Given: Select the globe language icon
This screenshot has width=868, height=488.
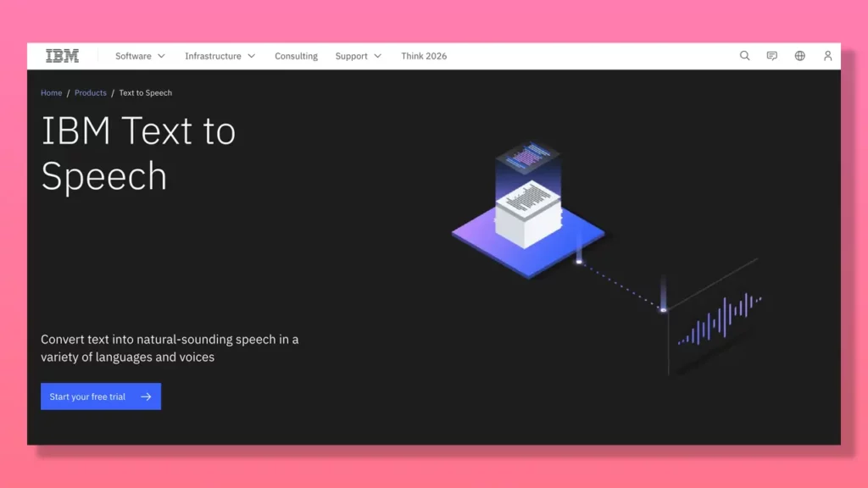Looking at the screenshot, I should click(799, 56).
